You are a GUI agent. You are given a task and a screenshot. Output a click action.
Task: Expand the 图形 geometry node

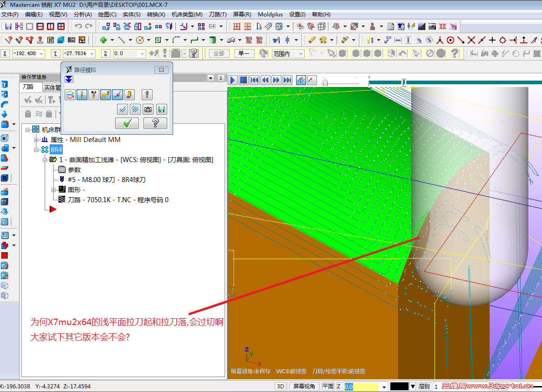[x=53, y=190]
